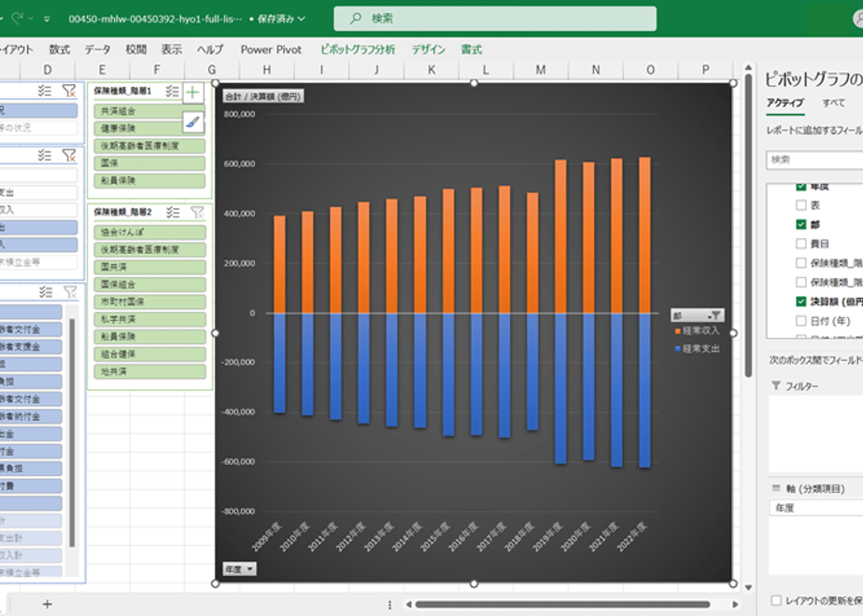The height and width of the screenshot is (616, 863).
Task: Toggle multi-select on 保険種類_階層1 slicer
Action: 172,91
